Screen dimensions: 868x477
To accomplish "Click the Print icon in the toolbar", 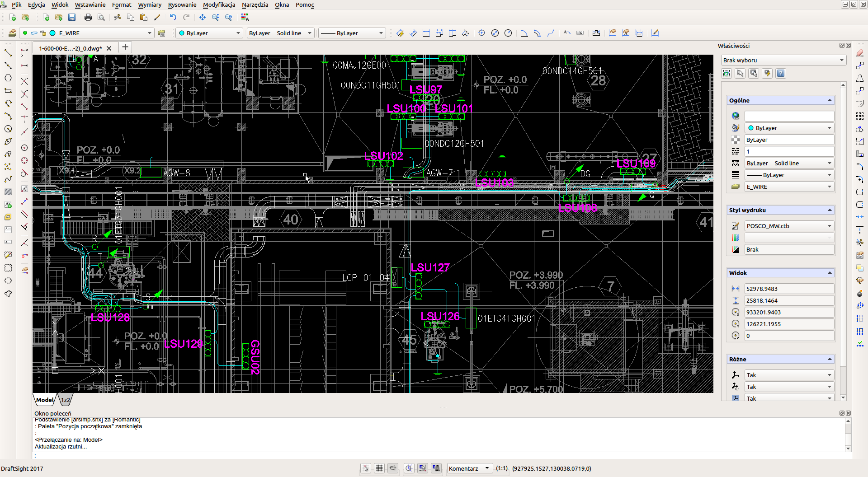I will click(88, 17).
